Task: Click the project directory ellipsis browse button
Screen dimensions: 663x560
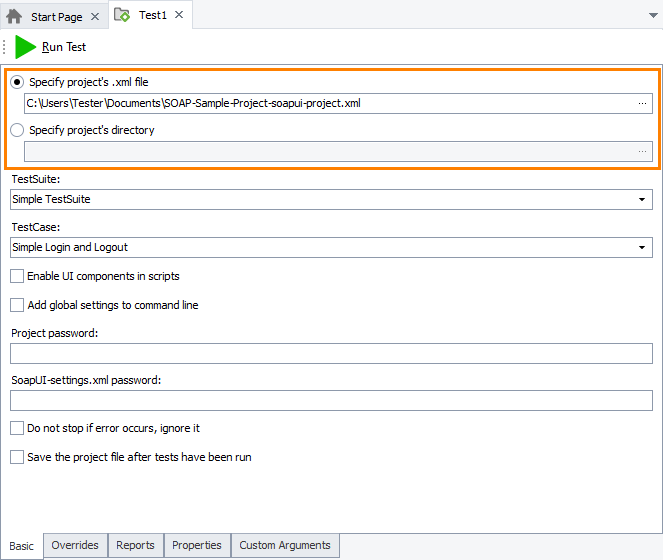Action: 642,151
